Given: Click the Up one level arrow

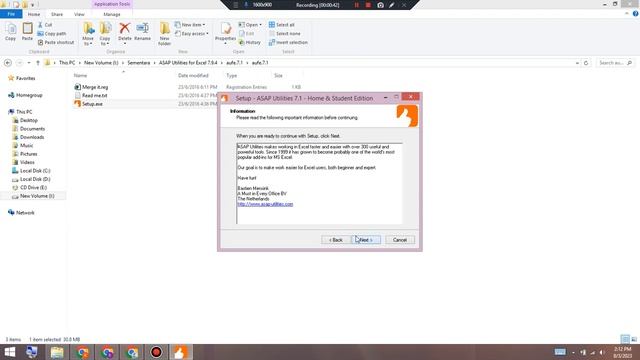Looking at the screenshot, I should (x=38, y=63).
